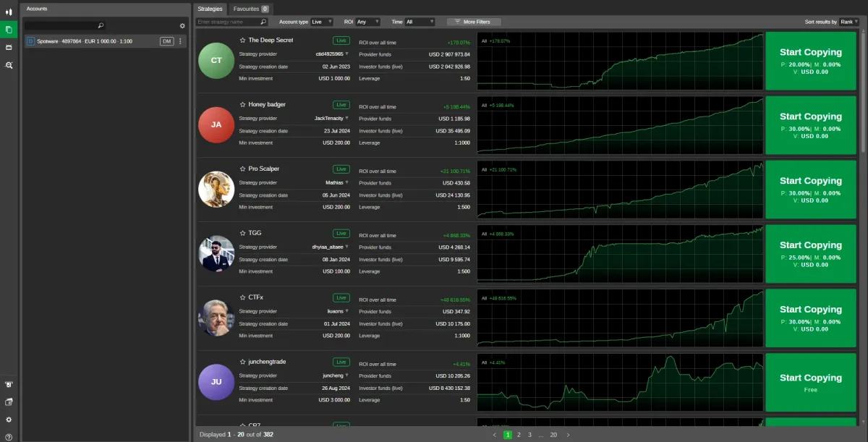Viewport: 868px width, 442px height.
Task: Toggle star for Honey badger strategy
Action: [243, 105]
